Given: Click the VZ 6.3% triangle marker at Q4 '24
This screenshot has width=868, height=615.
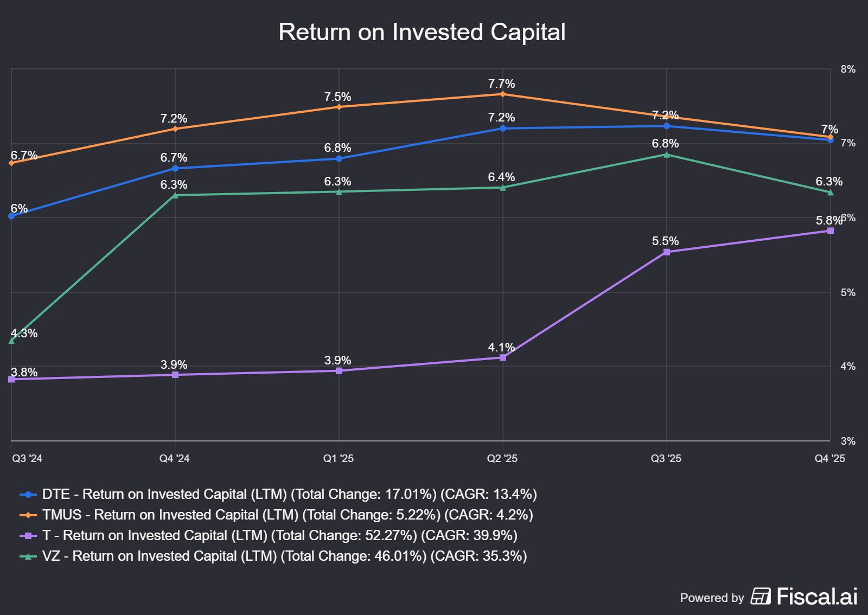Looking at the screenshot, I should click(175, 195).
